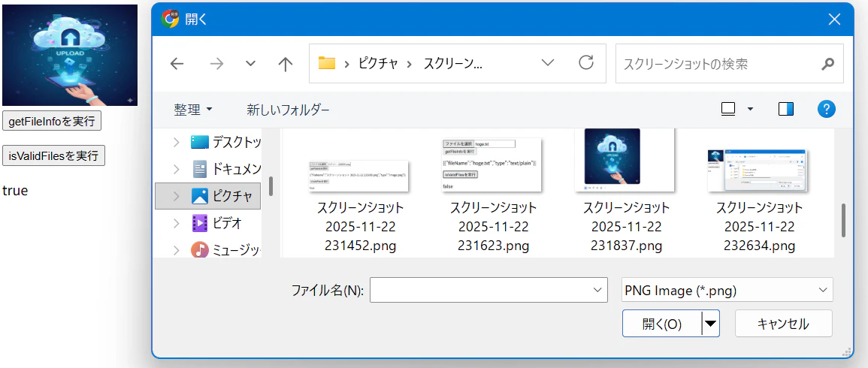Viewport: 868px width, 368px height.
Task: Close the 開く dialog
Action: (x=834, y=20)
